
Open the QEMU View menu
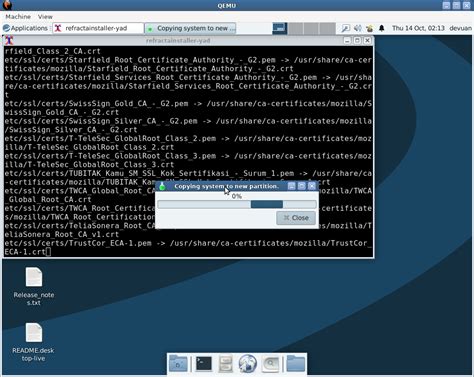[x=45, y=17]
